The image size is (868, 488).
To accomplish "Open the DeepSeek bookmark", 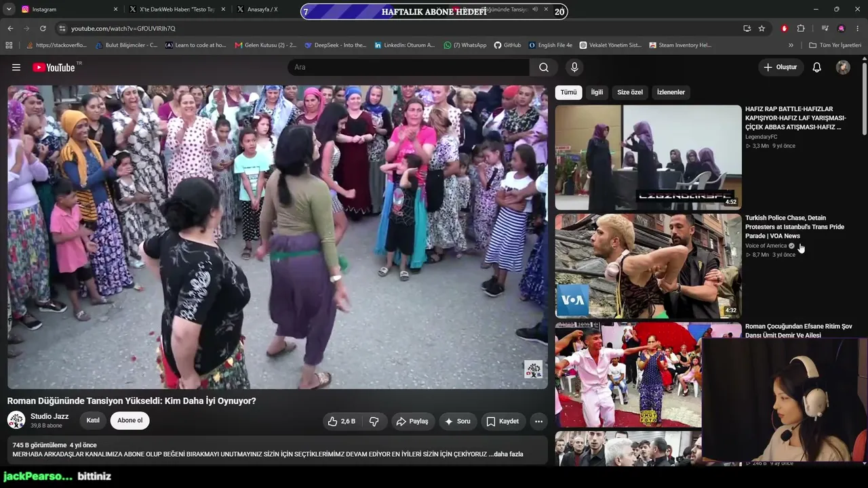I will point(336,45).
